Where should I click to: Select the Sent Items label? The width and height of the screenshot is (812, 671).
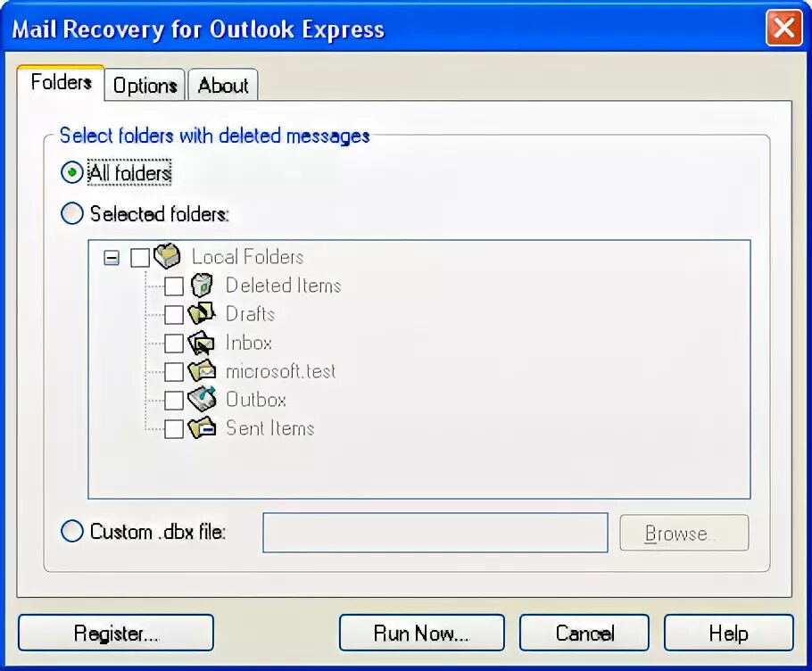(x=269, y=428)
